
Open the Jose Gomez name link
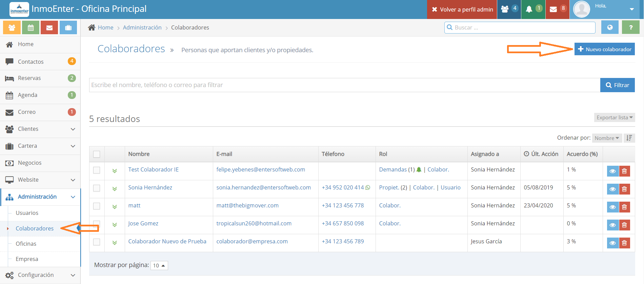pos(143,223)
